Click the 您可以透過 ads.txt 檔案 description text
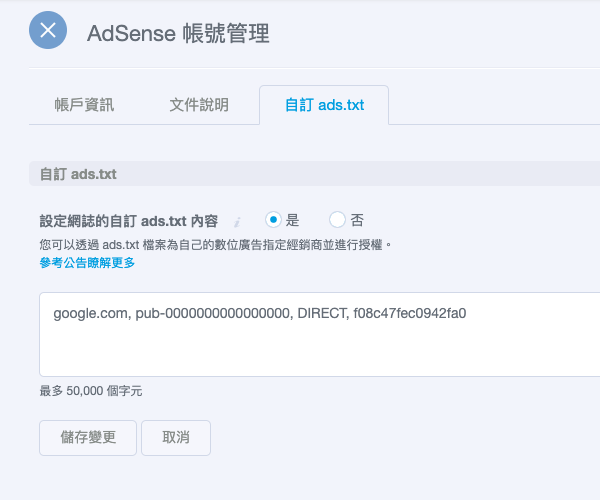600x500 pixels. pyautogui.click(x=216, y=244)
